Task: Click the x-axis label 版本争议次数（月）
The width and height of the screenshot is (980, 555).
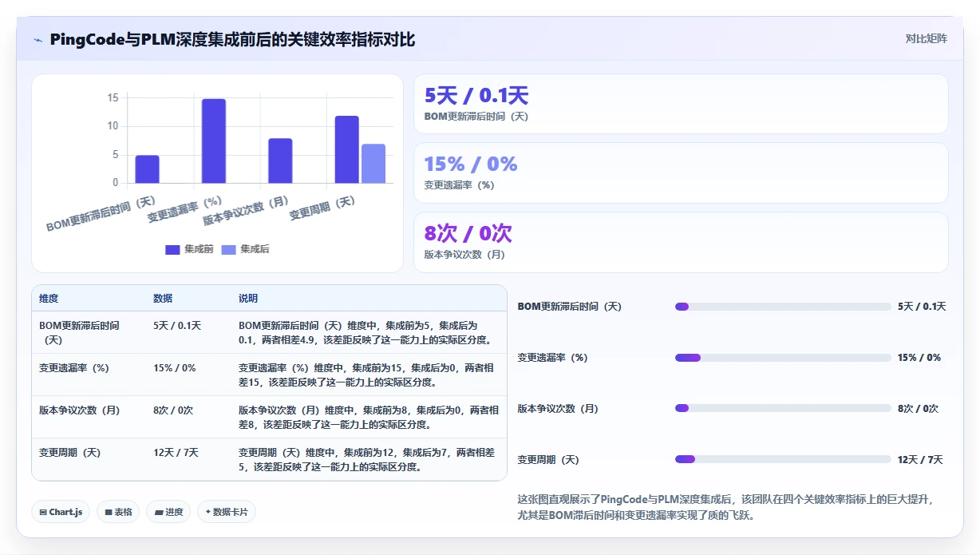Action: pyautogui.click(x=246, y=211)
